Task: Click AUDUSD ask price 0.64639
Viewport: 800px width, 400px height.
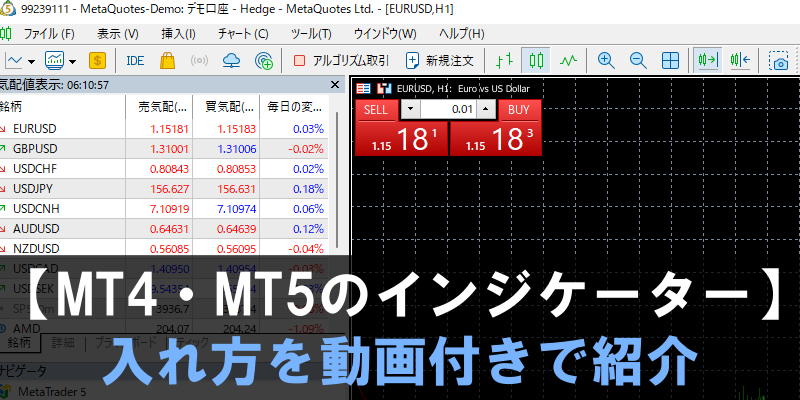Action: click(x=237, y=229)
